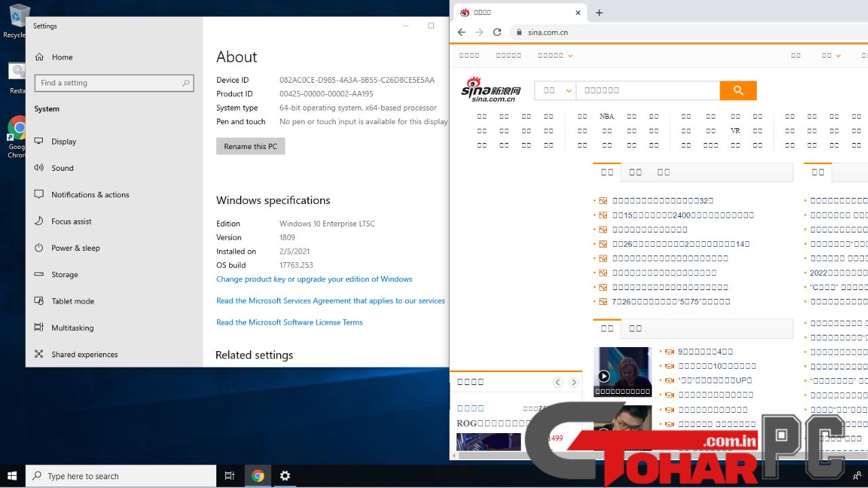Click Chrome icon on taskbar
The image size is (868, 488).
(258, 476)
